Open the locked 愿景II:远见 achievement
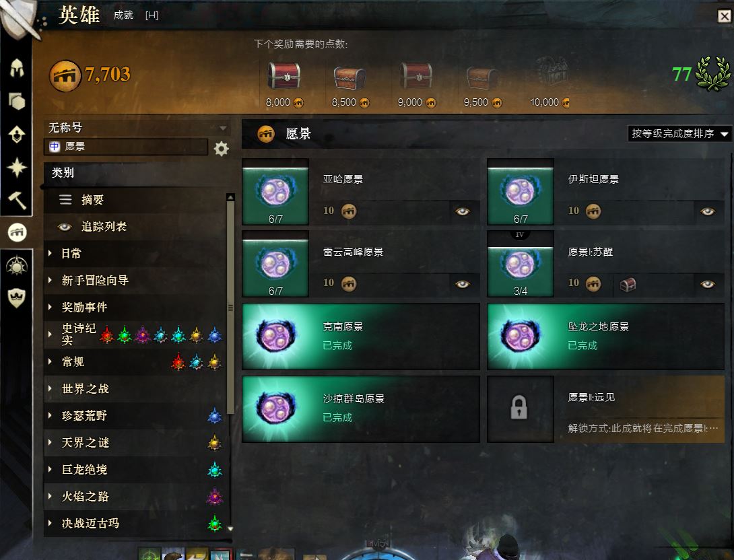The image size is (734, 560). [606, 409]
